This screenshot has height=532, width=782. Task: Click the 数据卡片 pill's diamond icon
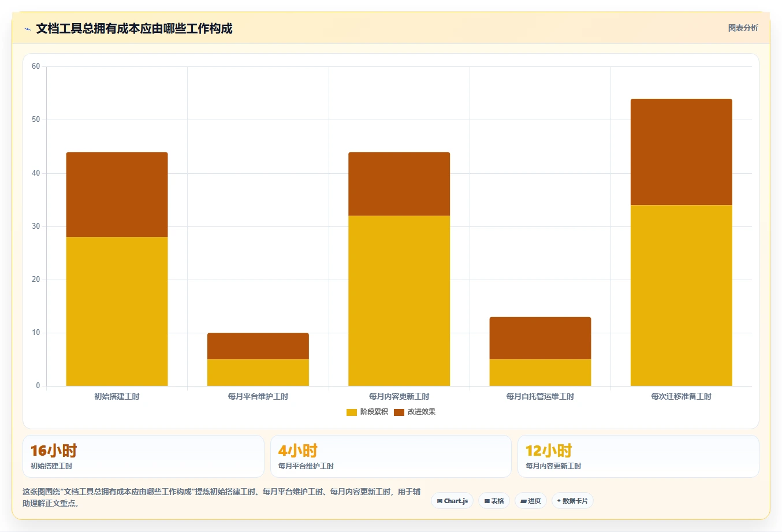[x=559, y=501]
